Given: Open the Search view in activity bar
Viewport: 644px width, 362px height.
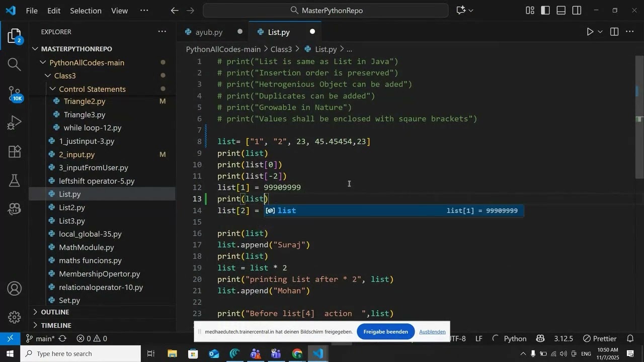Looking at the screenshot, I should (x=14, y=64).
